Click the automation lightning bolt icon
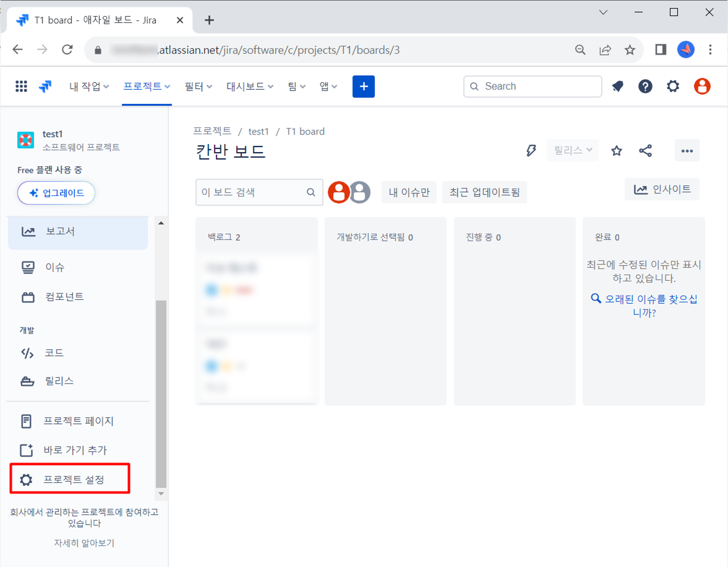Screen dimensions: 728x567 [x=531, y=150]
